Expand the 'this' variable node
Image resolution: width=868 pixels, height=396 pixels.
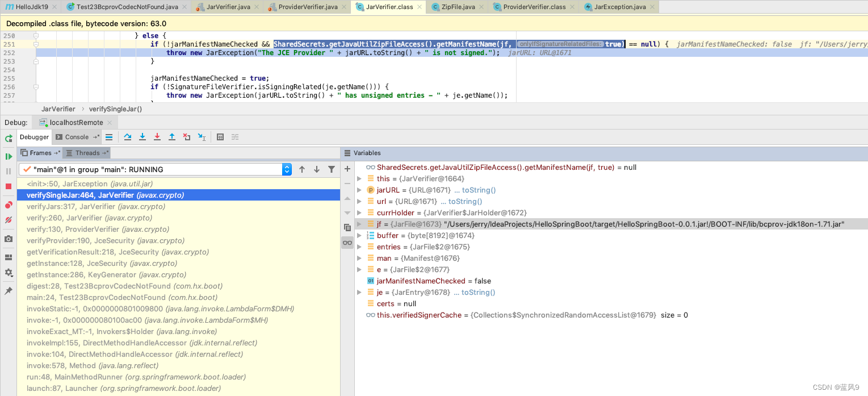359,178
